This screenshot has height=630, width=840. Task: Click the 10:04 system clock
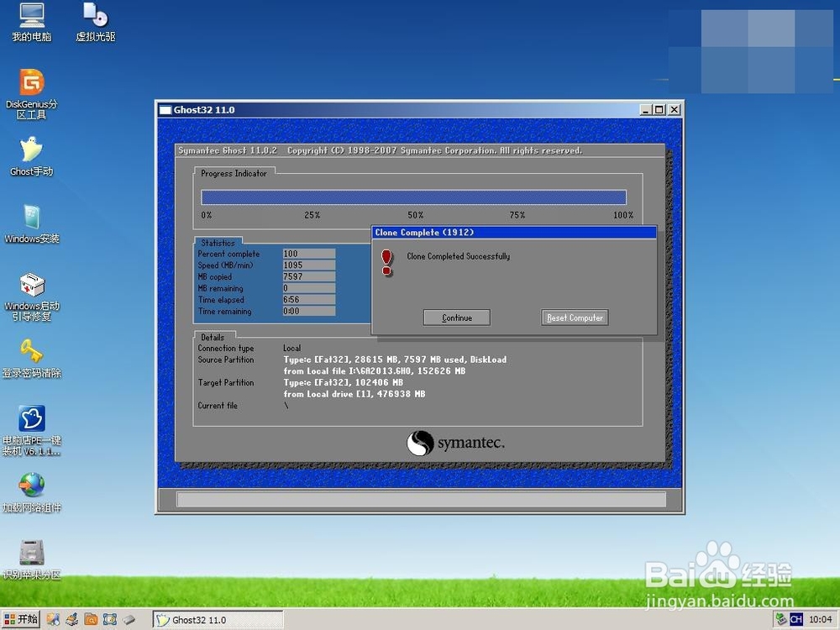point(820,619)
